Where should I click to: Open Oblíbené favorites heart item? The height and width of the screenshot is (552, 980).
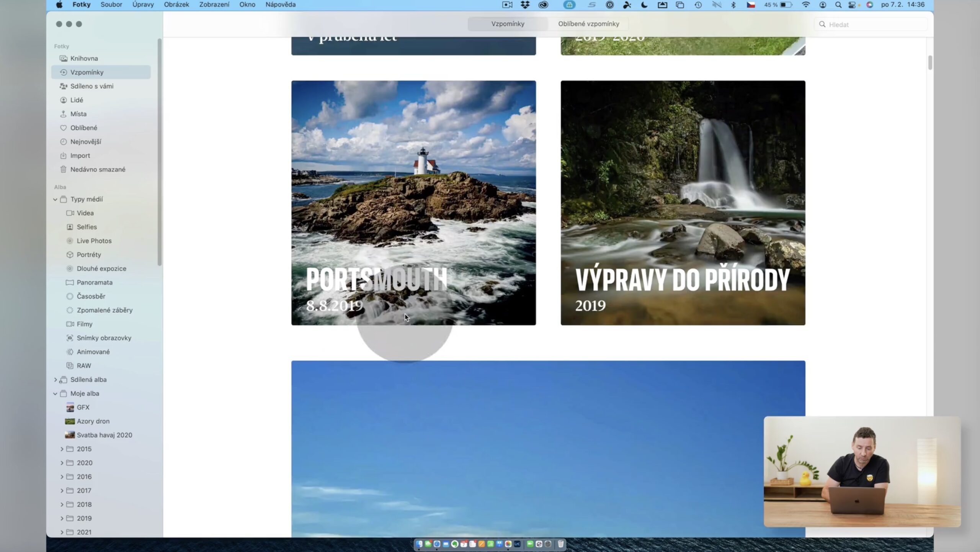point(83,128)
